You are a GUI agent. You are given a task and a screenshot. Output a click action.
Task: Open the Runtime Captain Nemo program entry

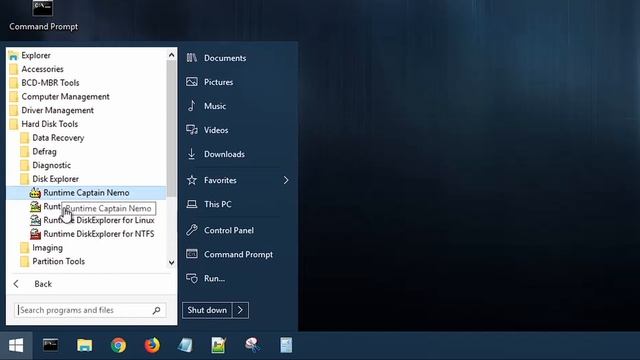[x=87, y=193]
